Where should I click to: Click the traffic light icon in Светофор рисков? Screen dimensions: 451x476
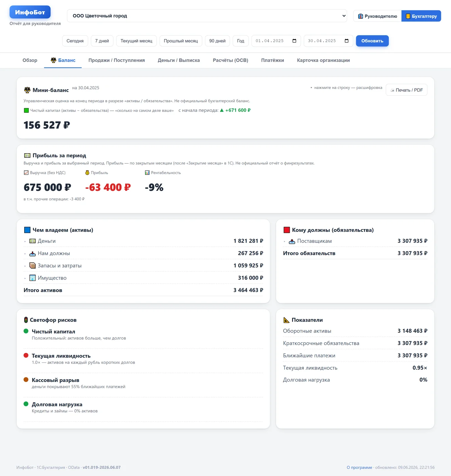[x=26, y=320]
